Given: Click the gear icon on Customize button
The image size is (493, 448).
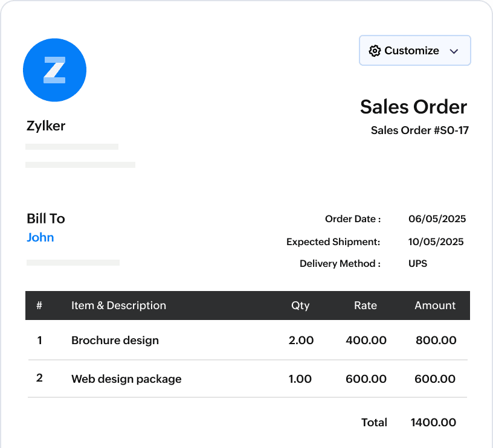Looking at the screenshot, I should pos(375,50).
